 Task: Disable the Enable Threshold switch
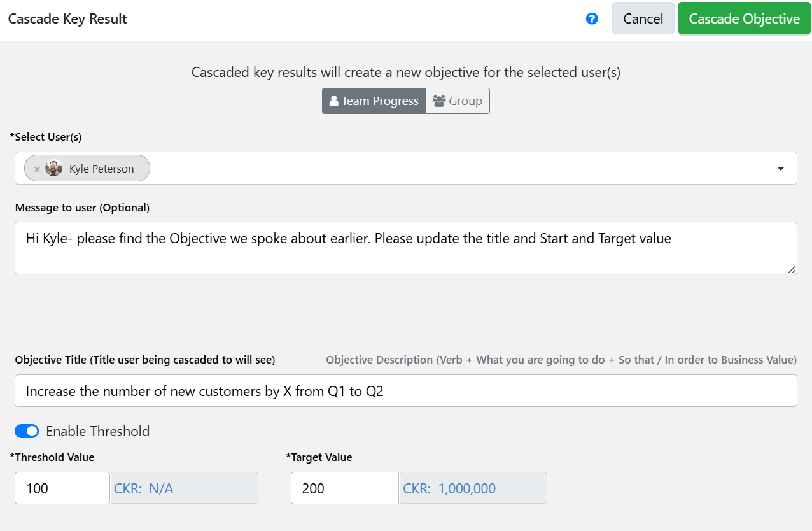(x=27, y=431)
